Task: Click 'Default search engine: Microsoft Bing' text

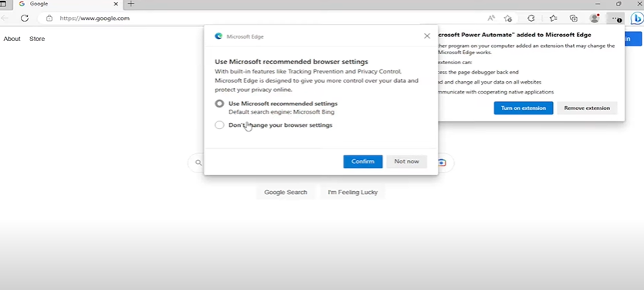Action: (281, 112)
